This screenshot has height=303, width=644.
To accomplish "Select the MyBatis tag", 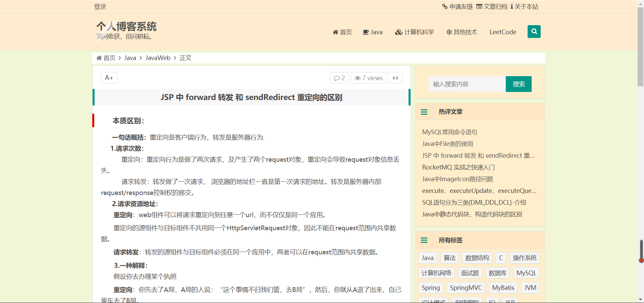I will (503, 288).
